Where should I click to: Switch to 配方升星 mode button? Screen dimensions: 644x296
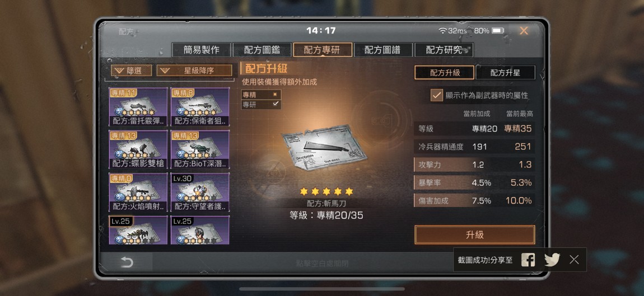click(x=505, y=73)
